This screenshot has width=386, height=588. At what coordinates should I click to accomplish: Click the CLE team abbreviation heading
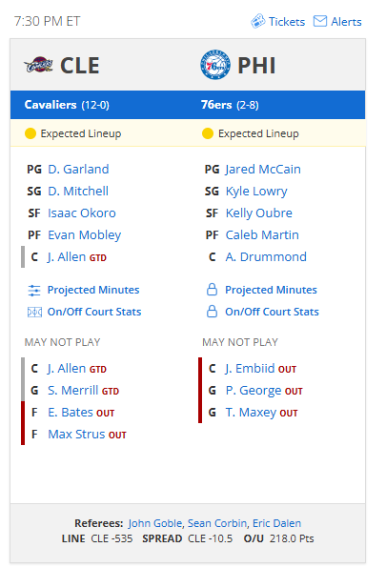[80, 66]
